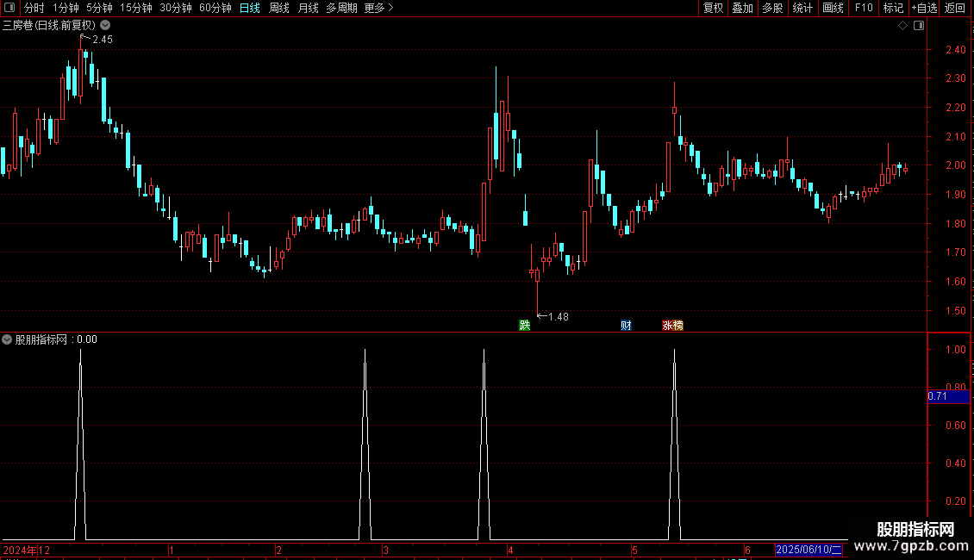Click the 榜 event marker
This screenshot has height=560, width=974.
point(678,326)
